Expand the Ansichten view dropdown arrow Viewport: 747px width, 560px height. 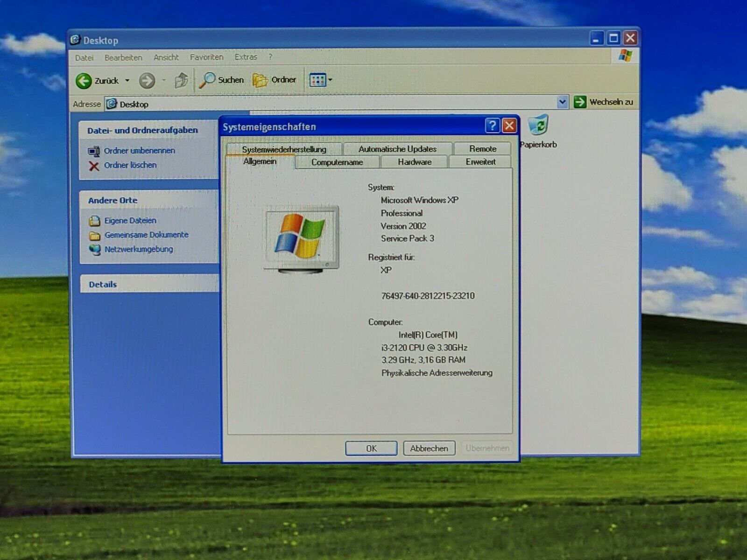[331, 80]
